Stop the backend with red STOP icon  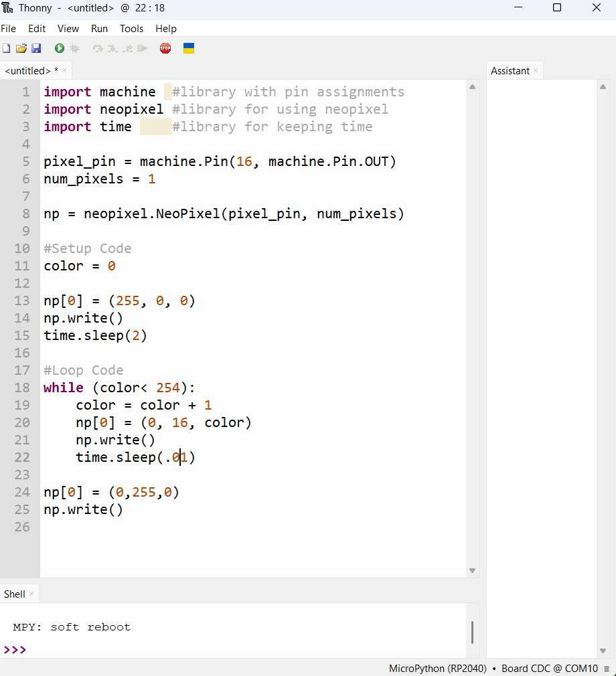165,48
